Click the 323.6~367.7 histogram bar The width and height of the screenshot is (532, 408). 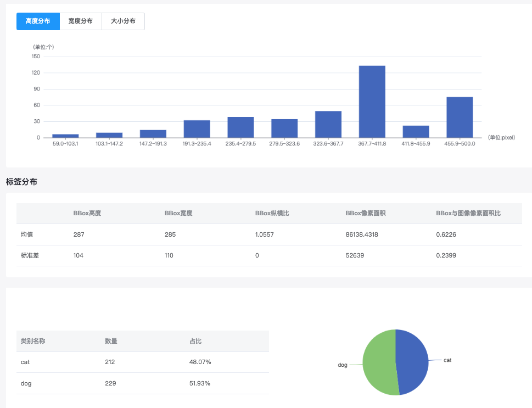pos(328,124)
